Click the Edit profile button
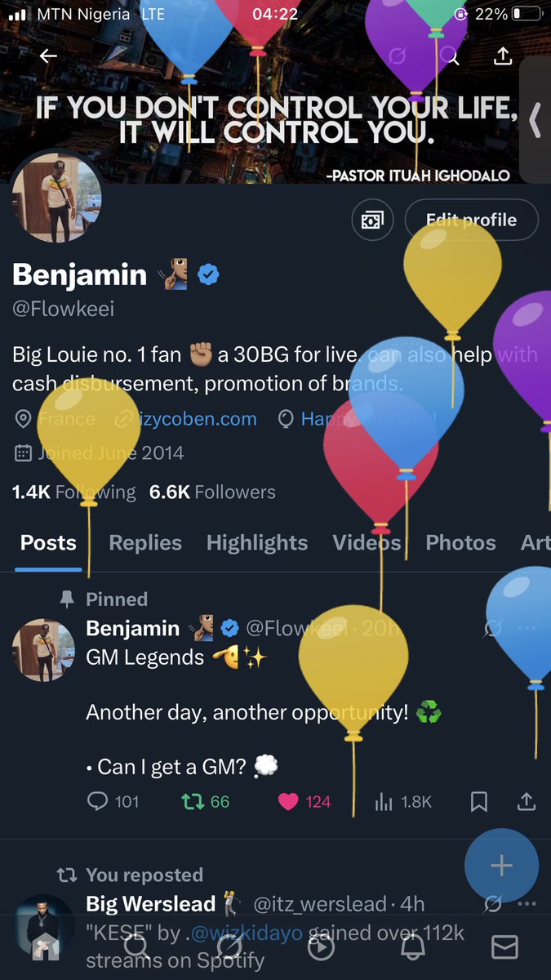Viewport: 551px width, 980px height. coord(471,220)
